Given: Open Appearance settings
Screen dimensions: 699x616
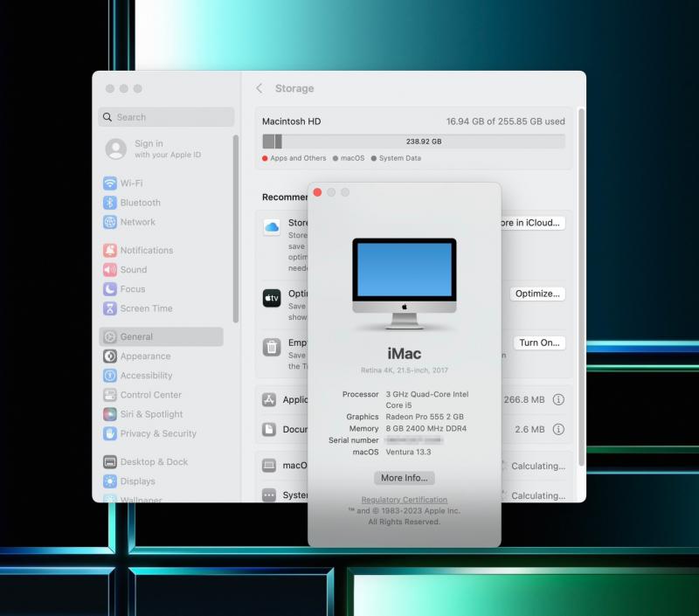Looking at the screenshot, I should pos(137,356).
